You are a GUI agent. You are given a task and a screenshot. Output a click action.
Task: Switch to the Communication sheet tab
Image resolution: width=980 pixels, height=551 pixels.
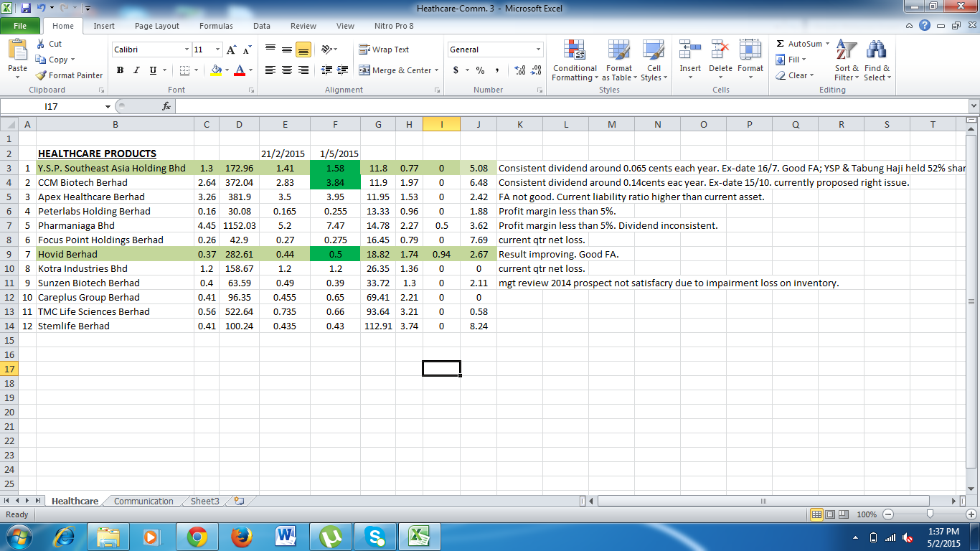coord(143,501)
